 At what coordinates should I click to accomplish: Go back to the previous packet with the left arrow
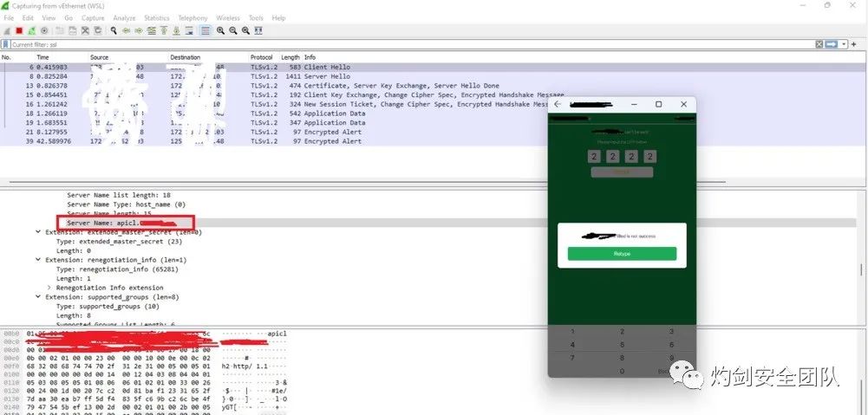(127, 31)
